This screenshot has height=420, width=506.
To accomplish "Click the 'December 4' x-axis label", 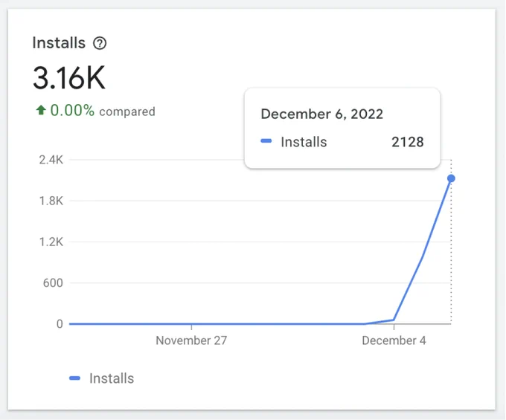I will click(x=394, y=340).
